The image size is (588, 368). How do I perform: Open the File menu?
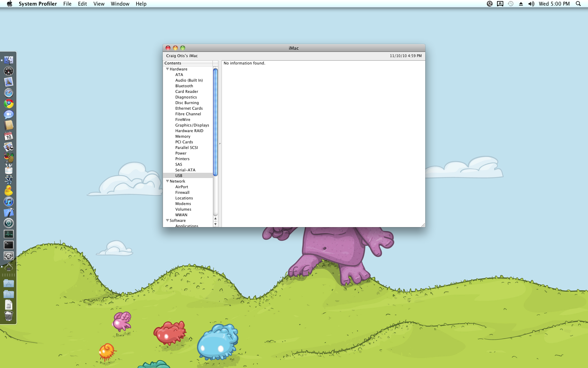67,4
